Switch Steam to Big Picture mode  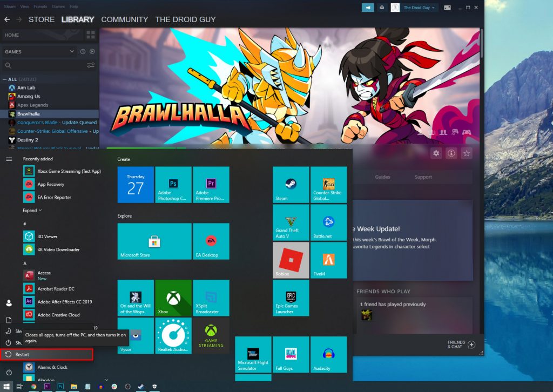click(x=447, y=8)
